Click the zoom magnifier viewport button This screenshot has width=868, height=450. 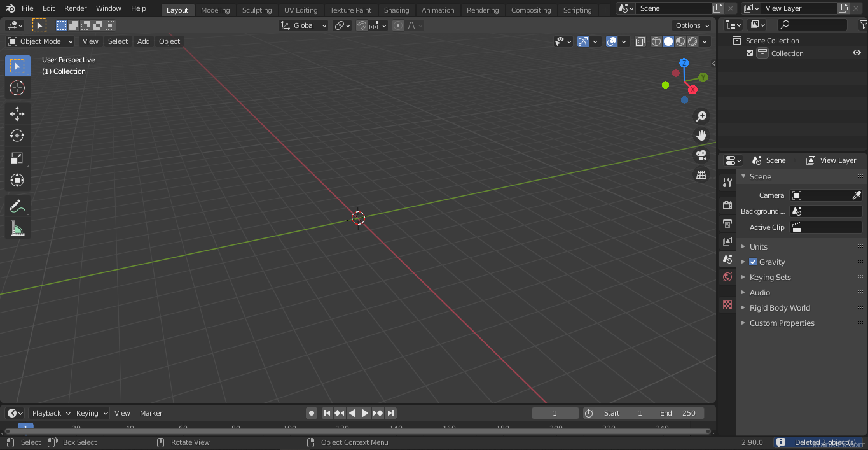pyautogui.click(x=701, y=116)
